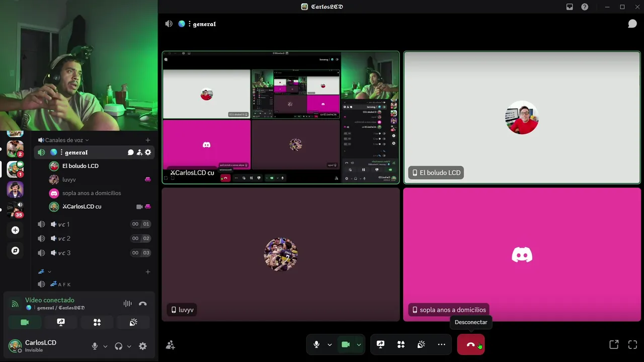Image resolution: width=644 pixels, height=362 pixels.
Task: Open the general channel header at top
Action: pos(197,24)
